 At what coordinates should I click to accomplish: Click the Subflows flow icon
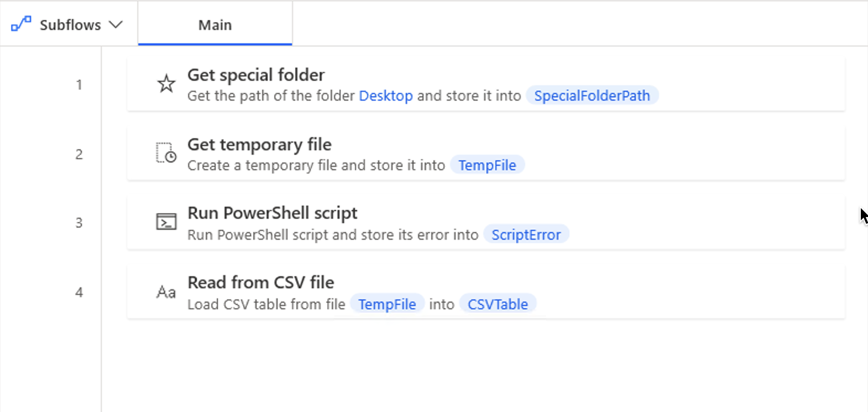(21, 24)
